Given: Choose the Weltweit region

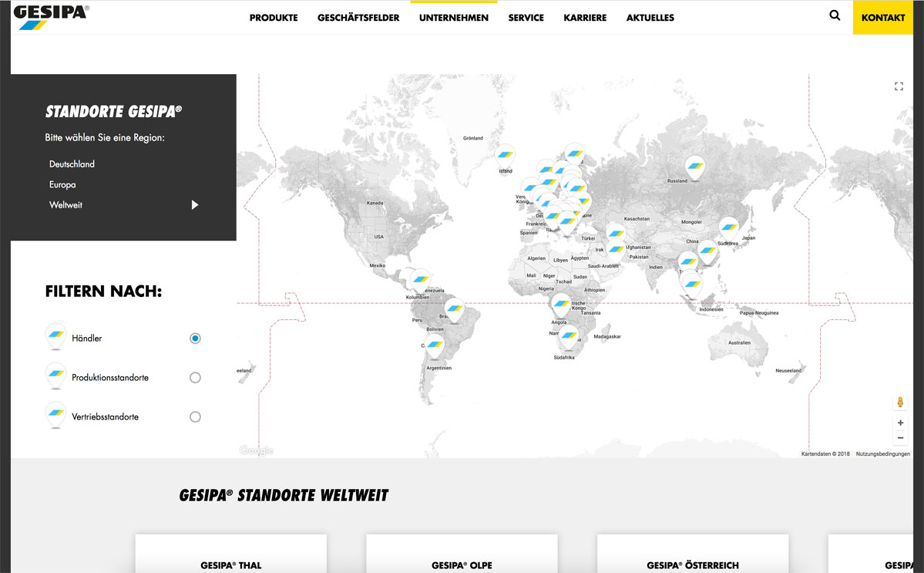Looking at the screenshot, I should (66, 205).
